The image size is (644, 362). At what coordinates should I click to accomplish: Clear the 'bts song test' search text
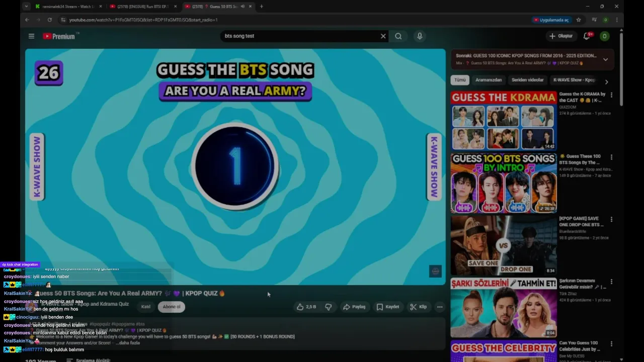pyautogui.click(x=383, y=36)
